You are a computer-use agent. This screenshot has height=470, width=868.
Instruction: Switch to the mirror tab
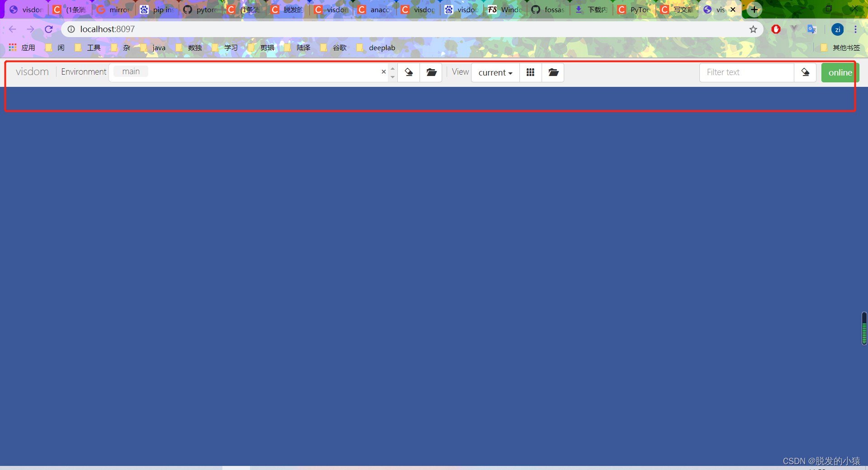click(113, 9)
